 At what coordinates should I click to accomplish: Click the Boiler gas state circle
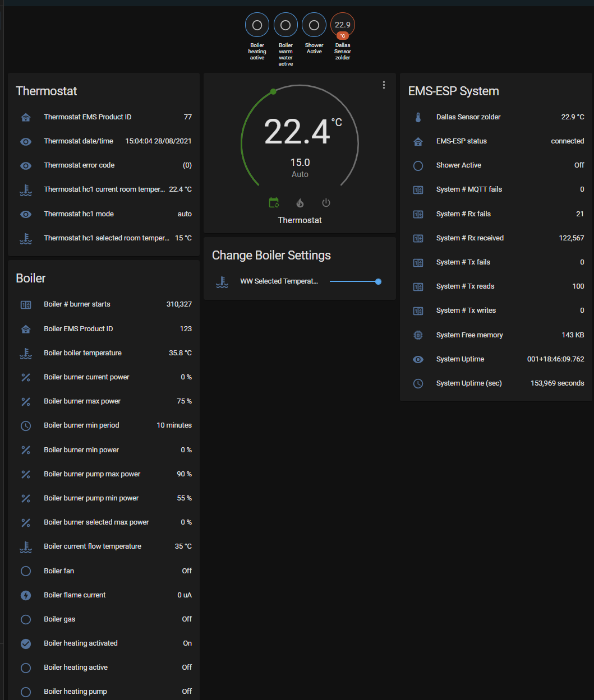tap(26, 619)
